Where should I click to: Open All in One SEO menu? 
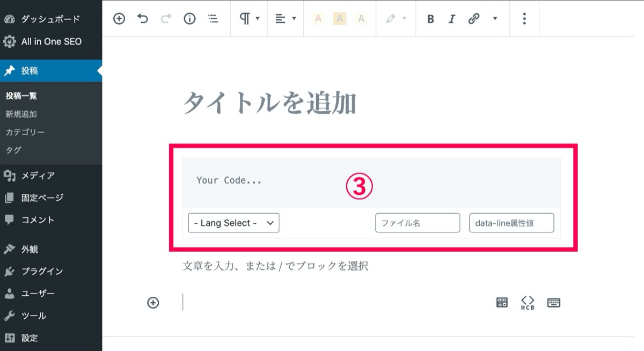[50, 41]
